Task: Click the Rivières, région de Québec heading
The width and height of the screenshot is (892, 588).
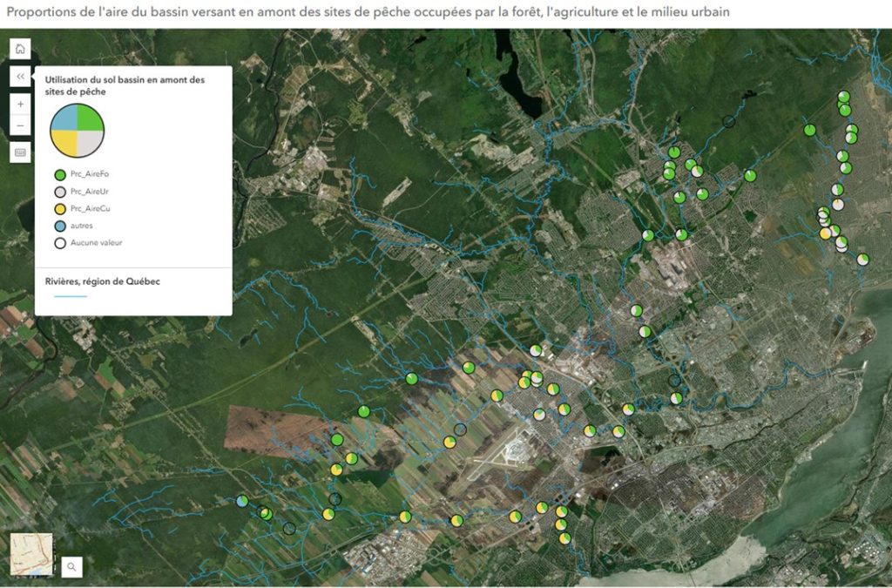Action: [x=102, y=281]
